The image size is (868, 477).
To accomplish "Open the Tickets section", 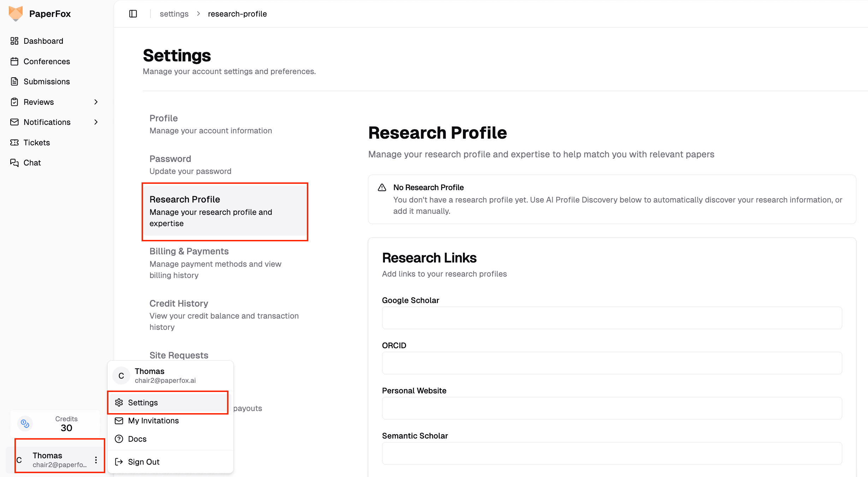I will [x=37, y=143].
